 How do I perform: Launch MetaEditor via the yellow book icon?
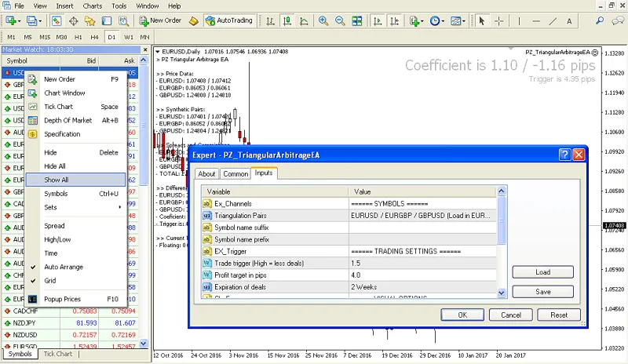click(x=193, y=21)
